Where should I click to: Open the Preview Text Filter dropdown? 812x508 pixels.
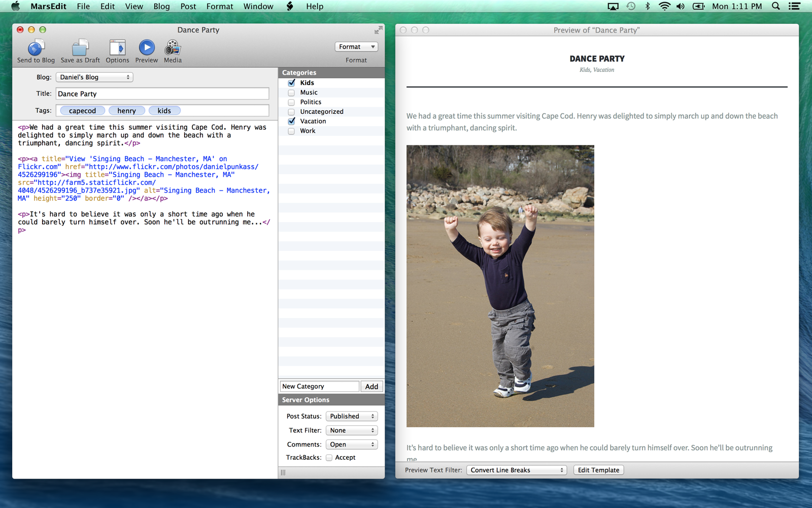click(516, 470)
